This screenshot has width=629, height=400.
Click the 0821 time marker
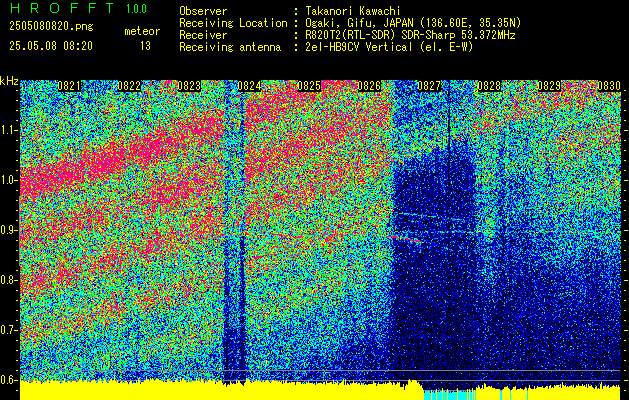(x=69, y=86)
